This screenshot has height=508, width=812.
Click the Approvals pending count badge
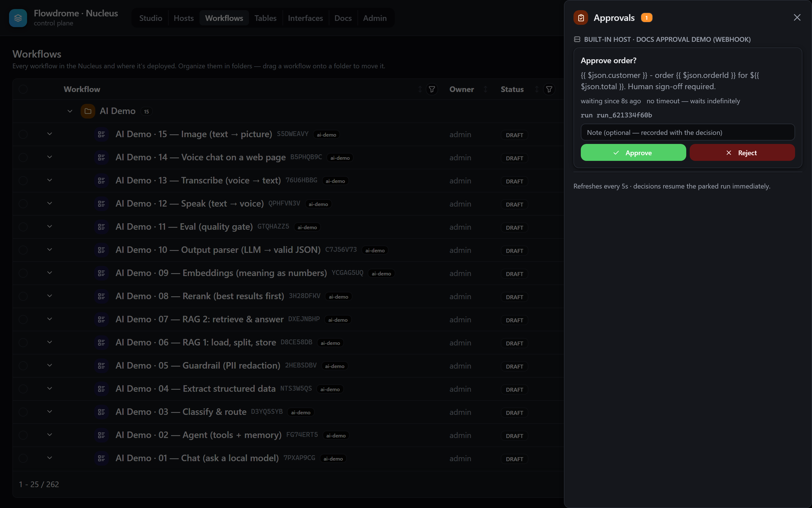[646, 17]
